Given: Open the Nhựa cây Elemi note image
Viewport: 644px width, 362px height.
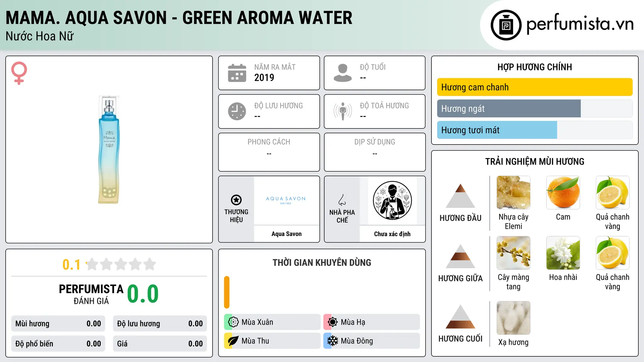Looking at the screenshot, I should [x=513, y=193].
